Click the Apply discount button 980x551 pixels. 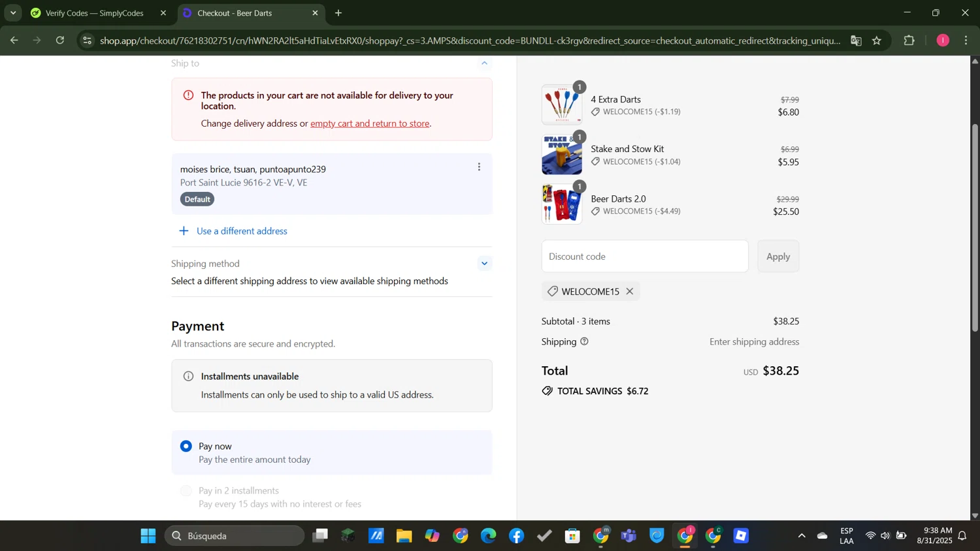coord(778,257)
